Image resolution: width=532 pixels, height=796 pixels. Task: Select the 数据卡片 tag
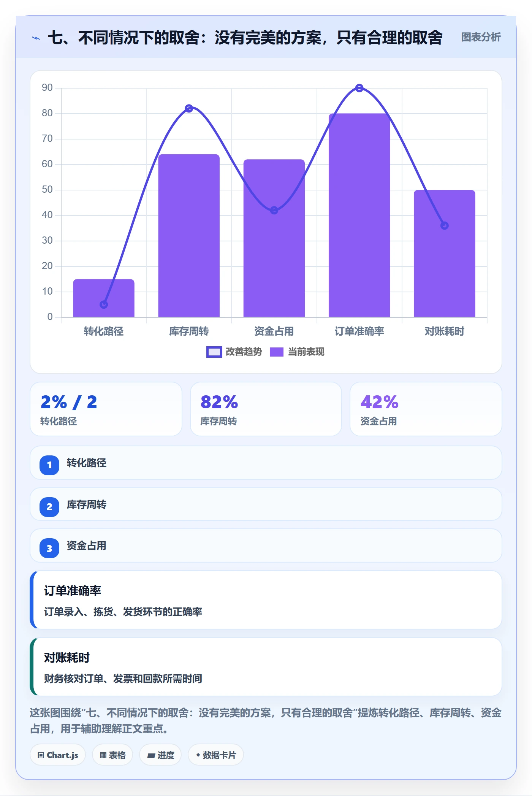point(216,755)
